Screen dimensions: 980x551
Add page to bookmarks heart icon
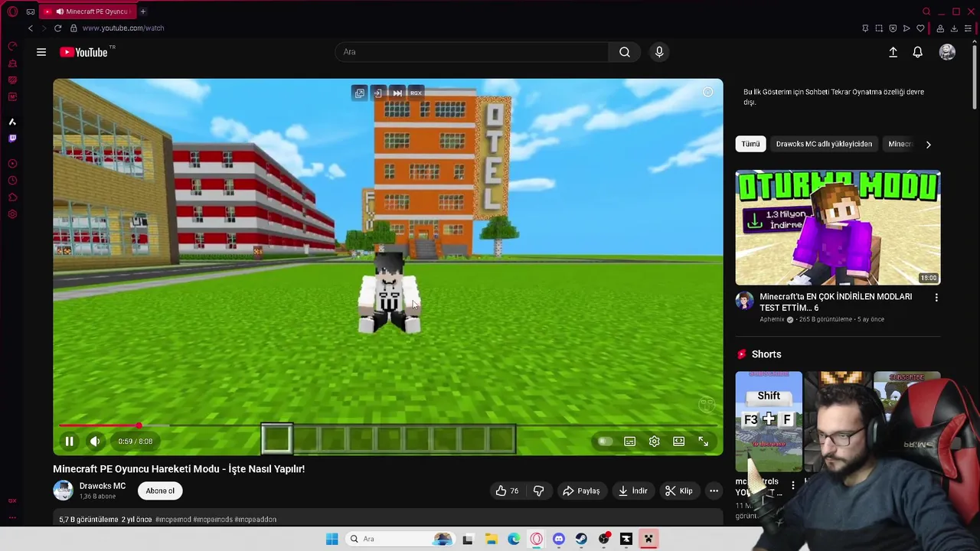(920, 28)
